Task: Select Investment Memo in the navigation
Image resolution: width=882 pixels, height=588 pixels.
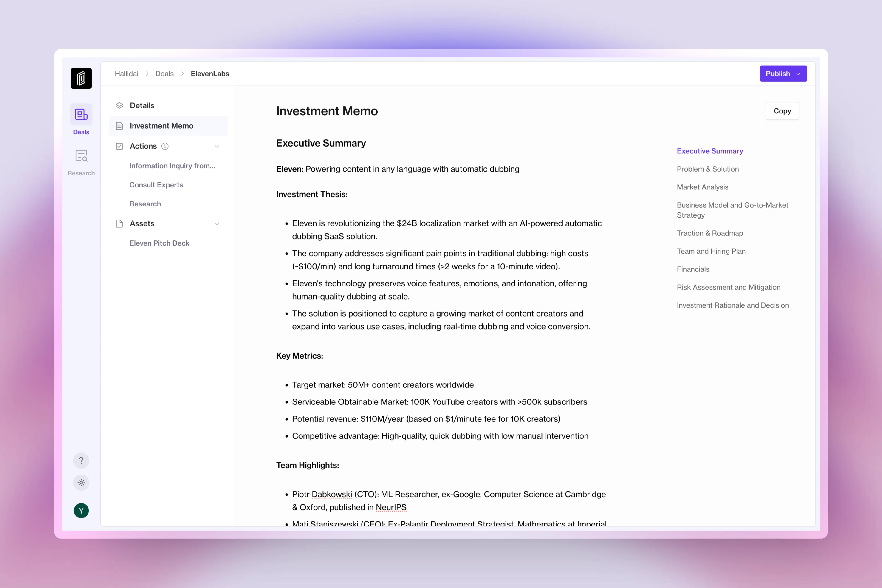Action: (x=168, y=126)
